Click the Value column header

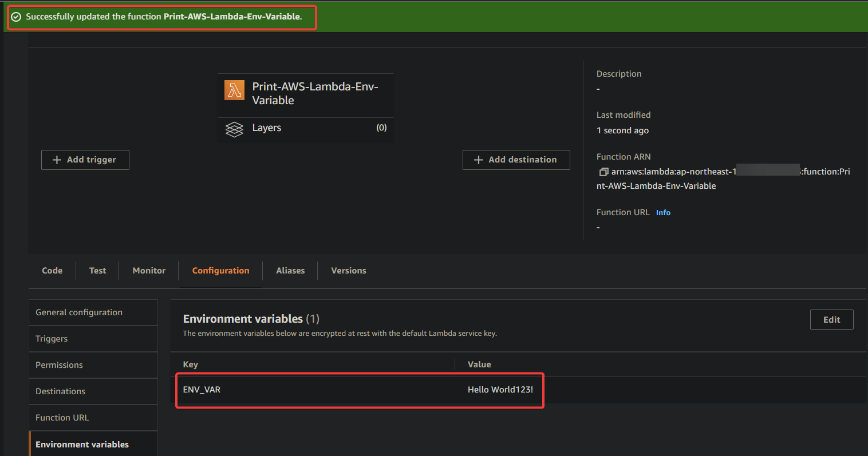(x=479, y=364)
